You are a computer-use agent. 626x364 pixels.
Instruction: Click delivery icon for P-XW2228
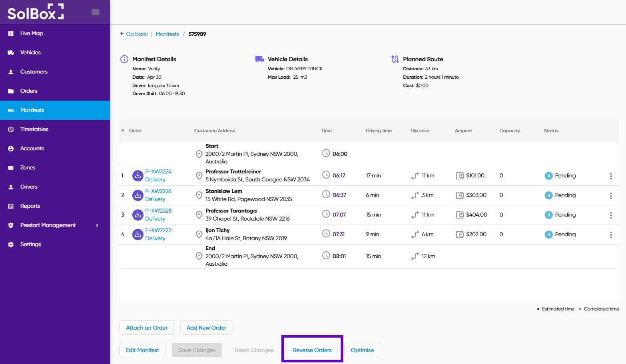click(x=138, y=215)
